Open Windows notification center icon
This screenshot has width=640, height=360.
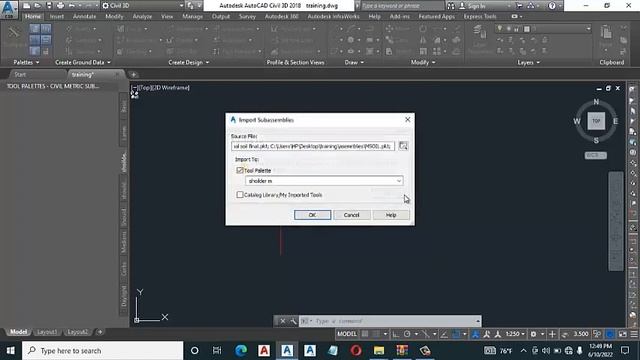[625, 351]
